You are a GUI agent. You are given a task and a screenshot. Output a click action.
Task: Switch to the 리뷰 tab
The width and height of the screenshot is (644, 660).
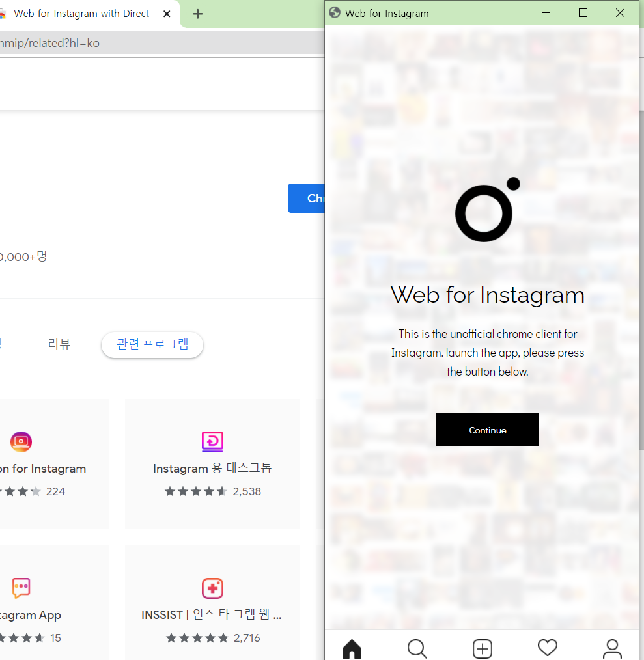59,344
